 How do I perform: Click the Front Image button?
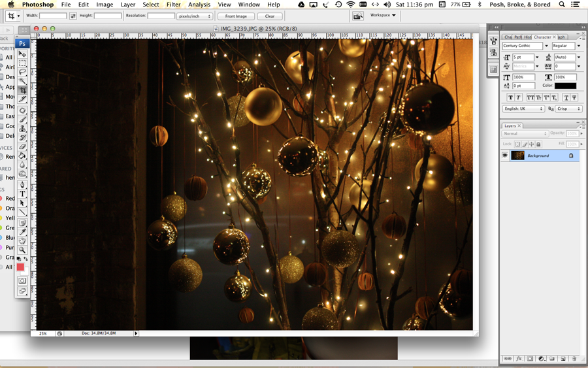tap(236, 16)
